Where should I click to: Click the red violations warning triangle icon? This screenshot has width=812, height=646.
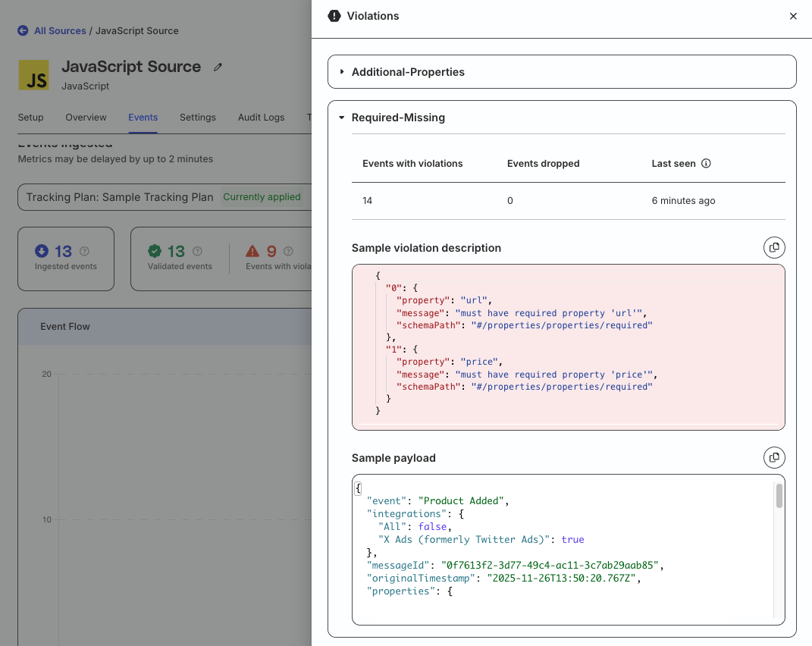coord(252,251)
